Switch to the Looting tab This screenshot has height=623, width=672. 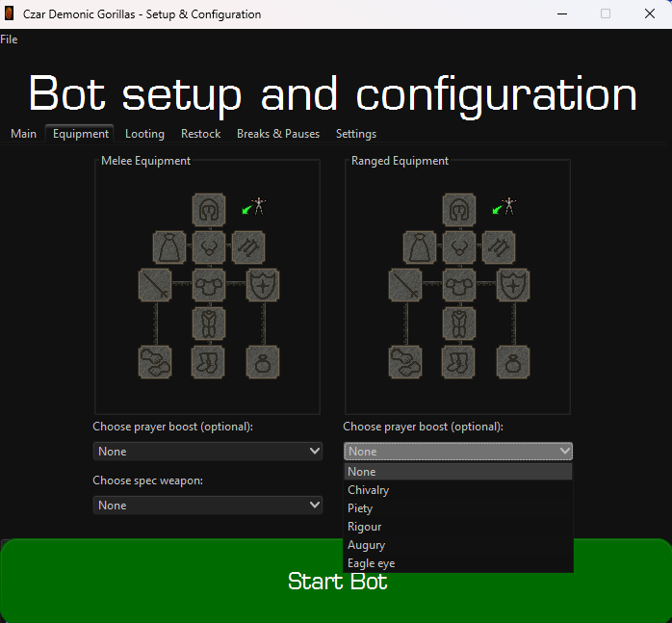pos(144,134)
